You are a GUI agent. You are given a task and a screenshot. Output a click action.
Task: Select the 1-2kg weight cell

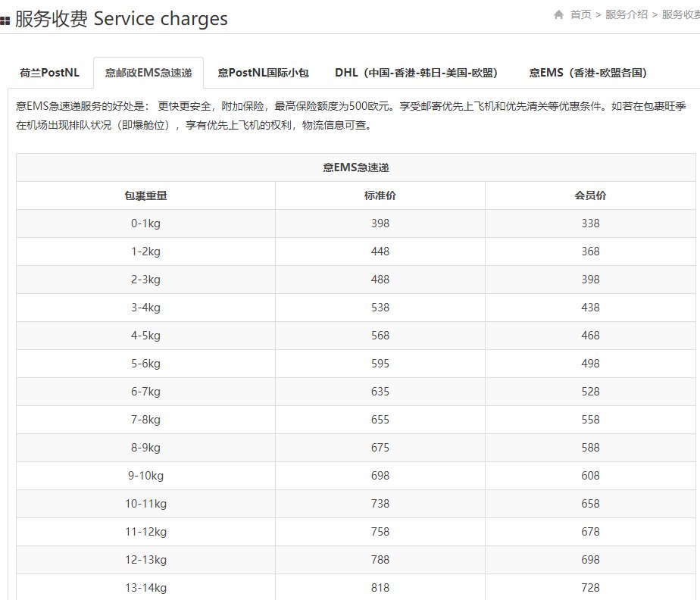click(145, 252)
